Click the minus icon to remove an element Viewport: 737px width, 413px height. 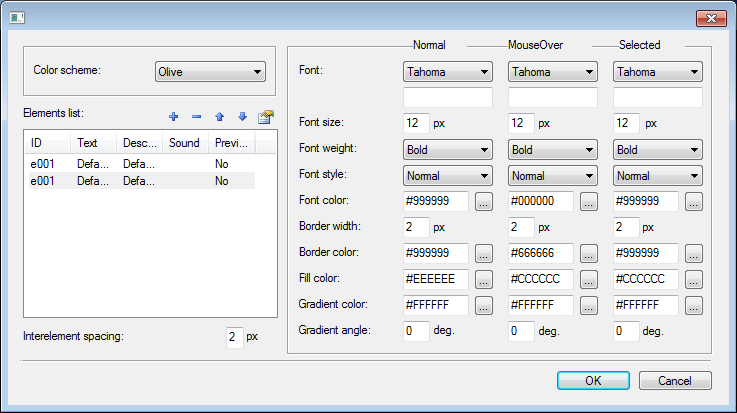click(196, 117)
